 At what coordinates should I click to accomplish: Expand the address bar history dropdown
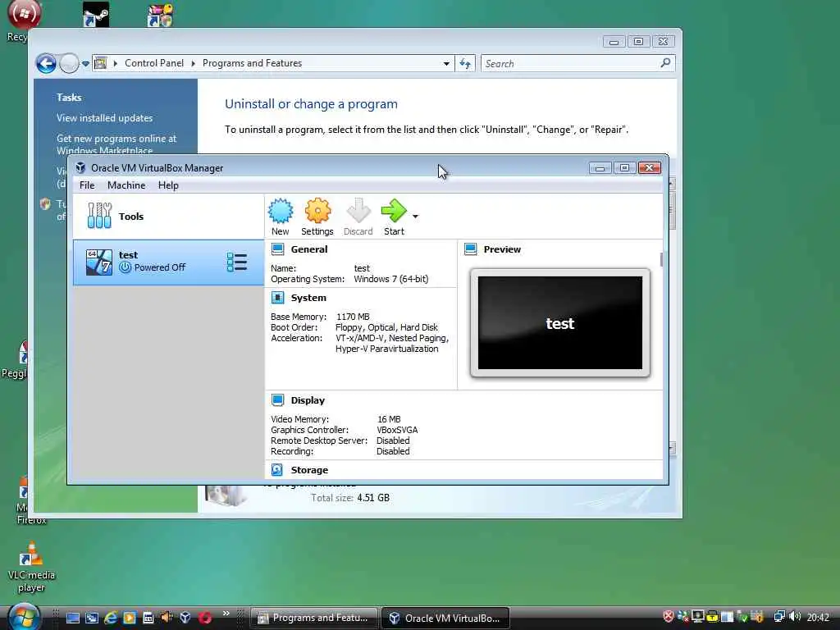point(446,64)
